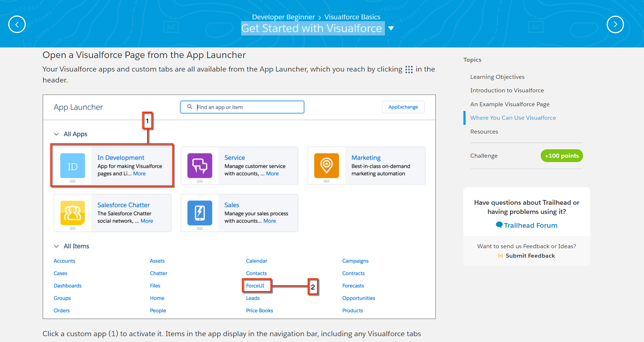The height and width of the screenshot is (342, 644).
Task: Click the yellow Salesforce Chatter icon
Action: coord(73,213)
